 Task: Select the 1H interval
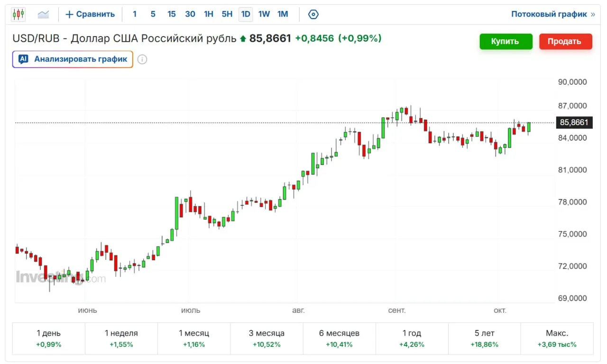point(209,14)
